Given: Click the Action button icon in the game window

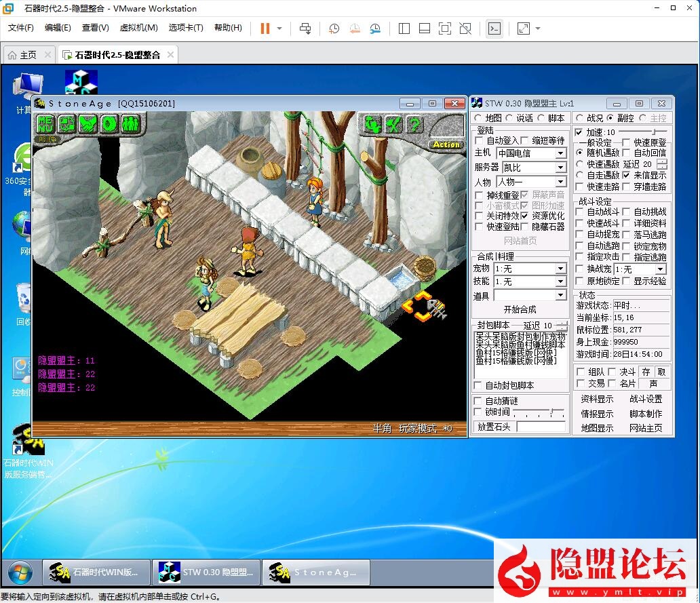Looking at the screenshot, I should tap(446, 144).
